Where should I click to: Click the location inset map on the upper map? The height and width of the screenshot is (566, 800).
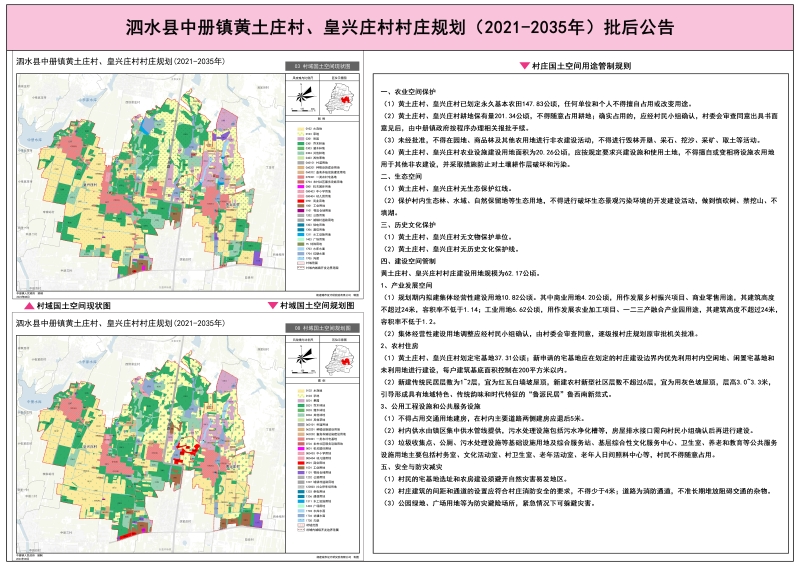tap(344, 98)
